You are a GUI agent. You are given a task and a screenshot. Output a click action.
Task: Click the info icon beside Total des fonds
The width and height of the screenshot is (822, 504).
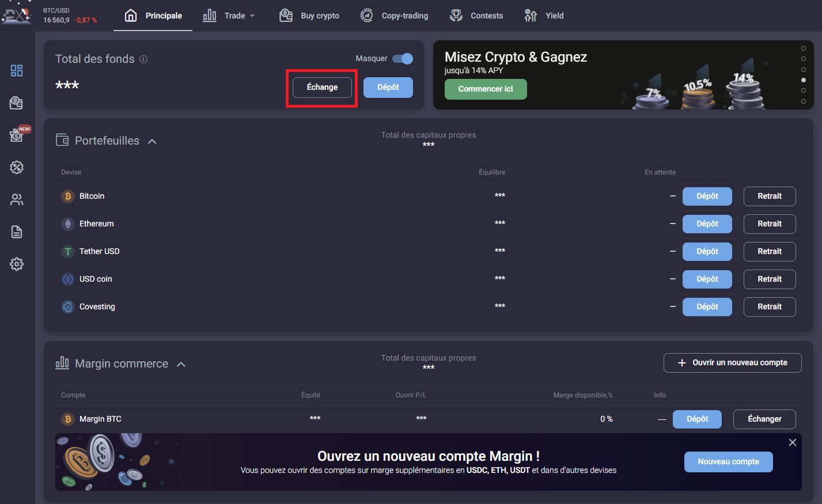pos(143,59)
